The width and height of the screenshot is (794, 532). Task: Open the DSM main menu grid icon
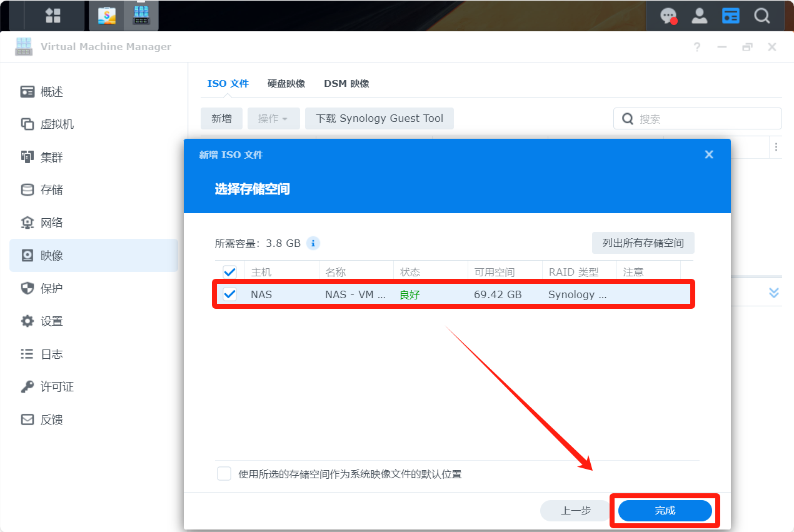pyautogui.click(x=53, y=16)
